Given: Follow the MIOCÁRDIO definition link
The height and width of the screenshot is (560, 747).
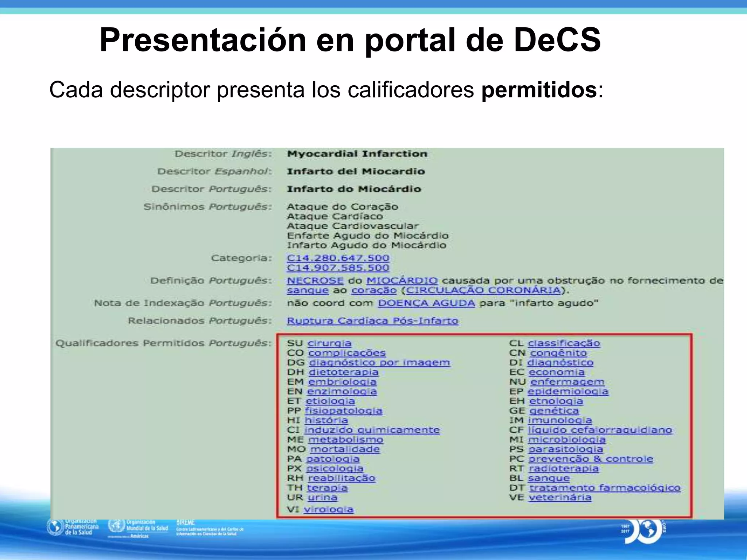Looking at the screenshot, I should (x=402, y=281).
